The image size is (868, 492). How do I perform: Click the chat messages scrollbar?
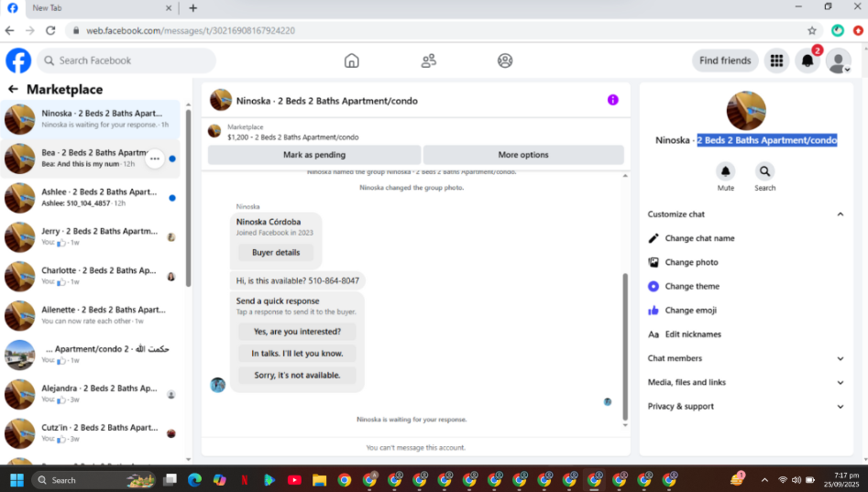coord(625,346)
